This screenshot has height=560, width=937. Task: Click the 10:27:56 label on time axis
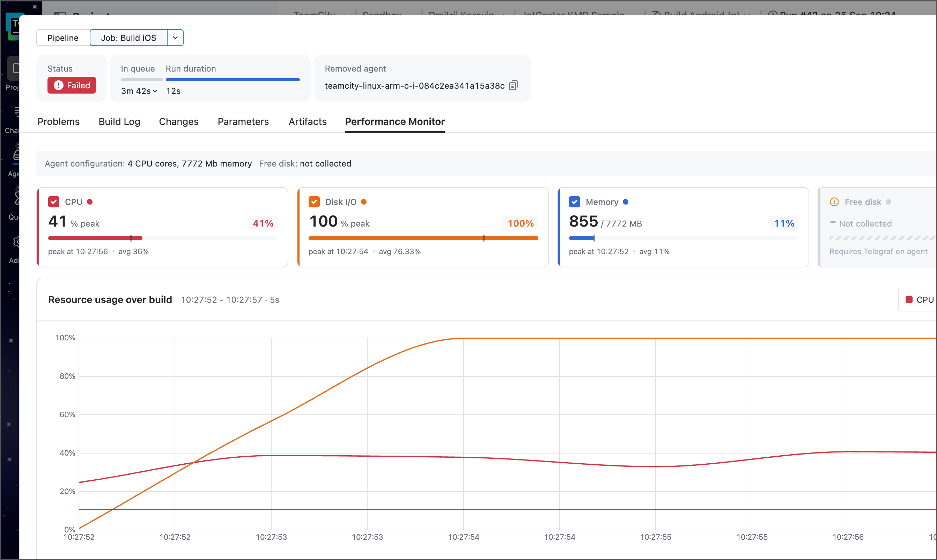pyautogui.click(x=848, y=537)
